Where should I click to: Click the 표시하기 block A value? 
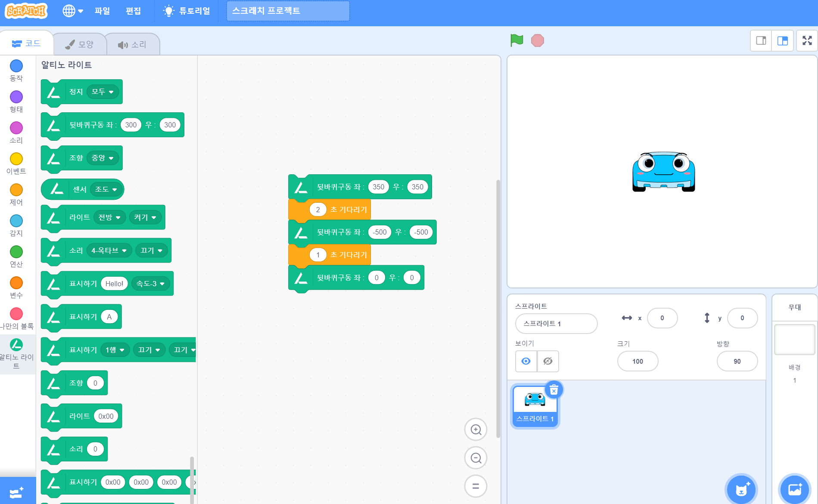pyautogui.click(x=109, y=317)
